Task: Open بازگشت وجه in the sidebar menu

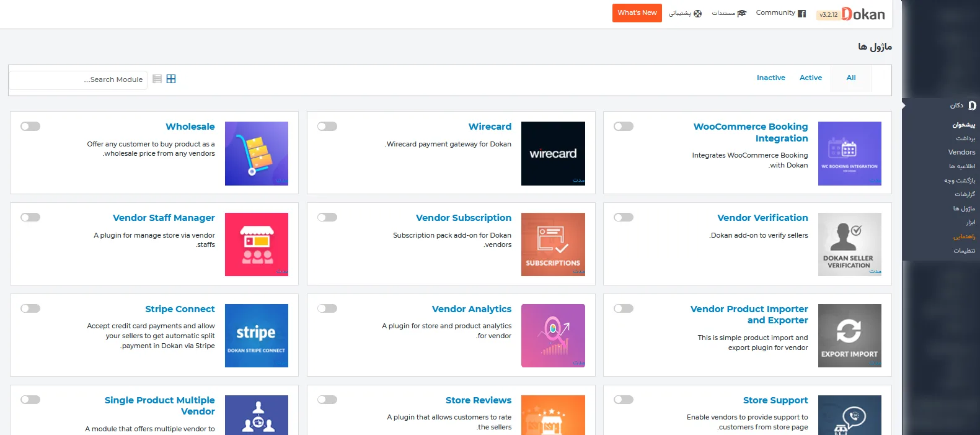Action: tap(960, 181)
